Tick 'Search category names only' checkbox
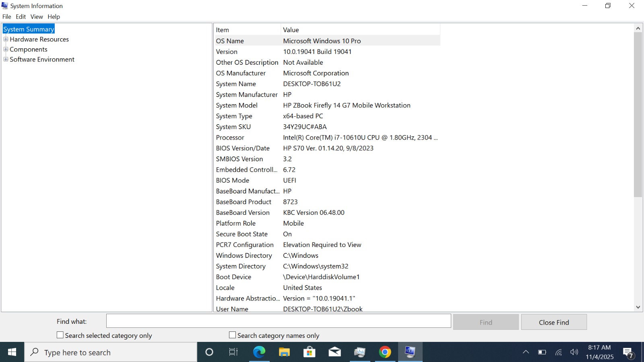The height and width of the screenshot is (362, 644). (x=232, y=335)
